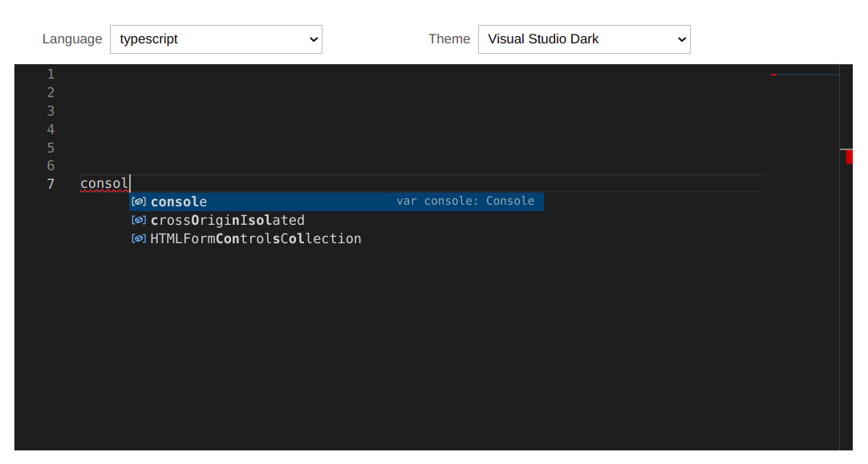
Task: Click the red error marker in the overview ruler
Action: click(849, 156)
